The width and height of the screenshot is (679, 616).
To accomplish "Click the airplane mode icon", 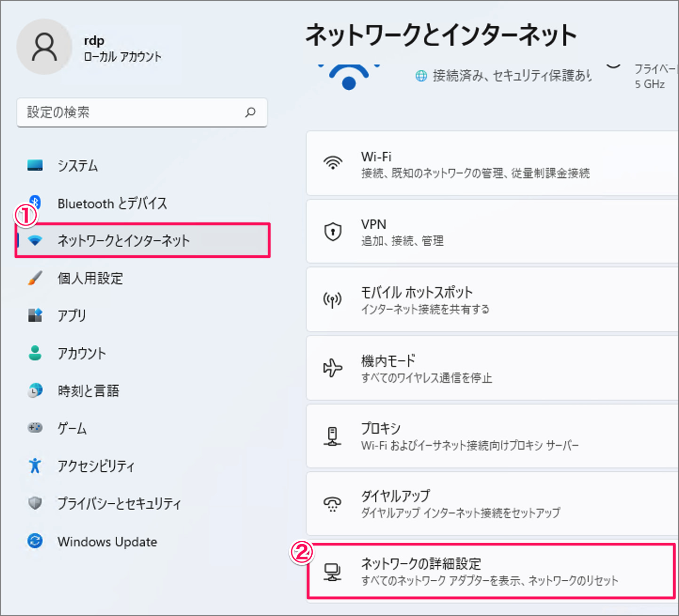I will coord(333,368).
